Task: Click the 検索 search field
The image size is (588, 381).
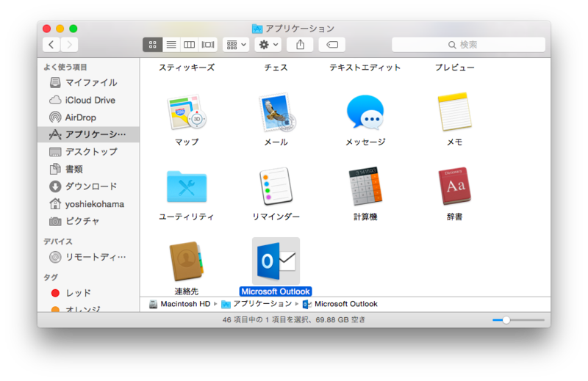Action: point(468,45)
